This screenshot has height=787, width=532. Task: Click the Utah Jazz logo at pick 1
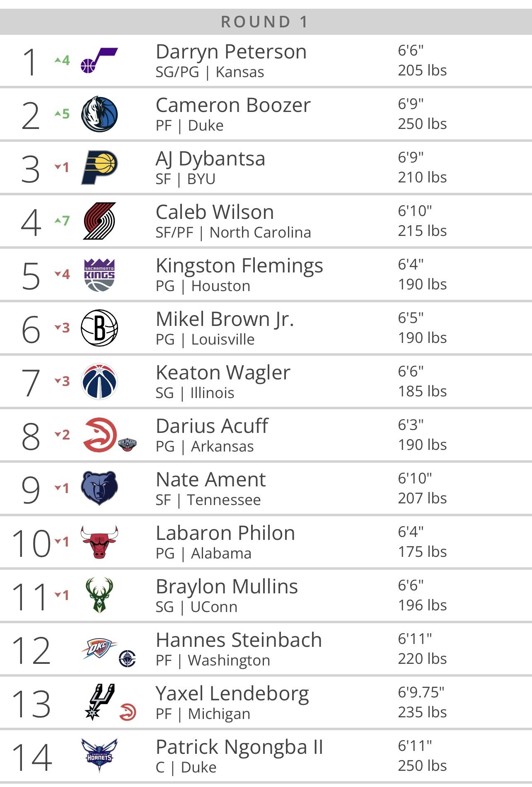99,61
